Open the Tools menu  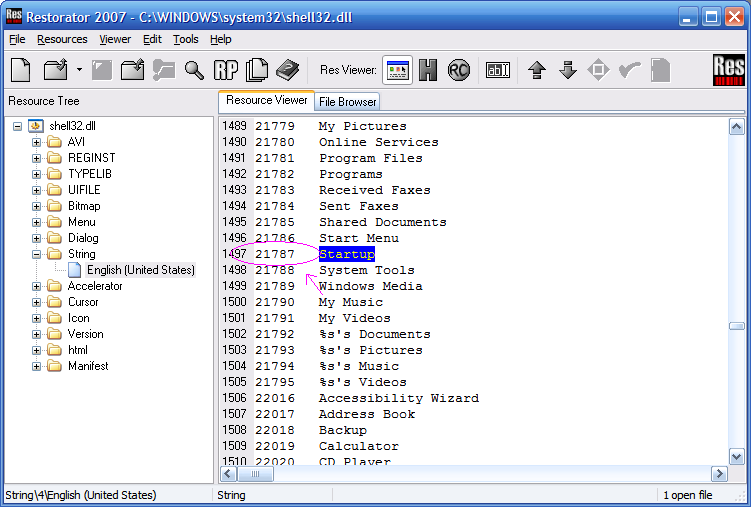click(186, 39)
